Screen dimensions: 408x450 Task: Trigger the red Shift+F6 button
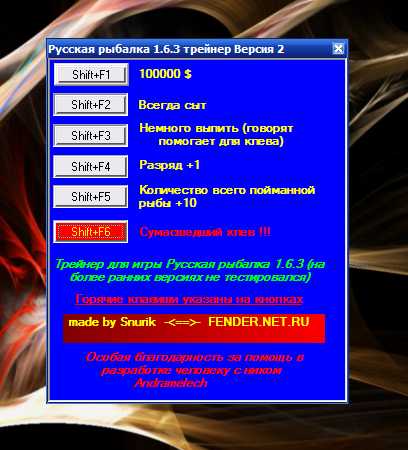click(91, 232)
